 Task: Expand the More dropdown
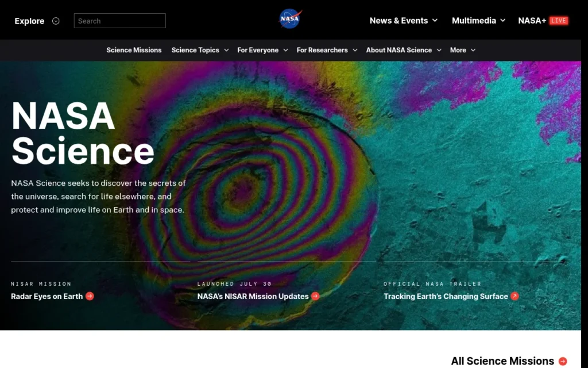pyautogui.click(x=463, y=50)
